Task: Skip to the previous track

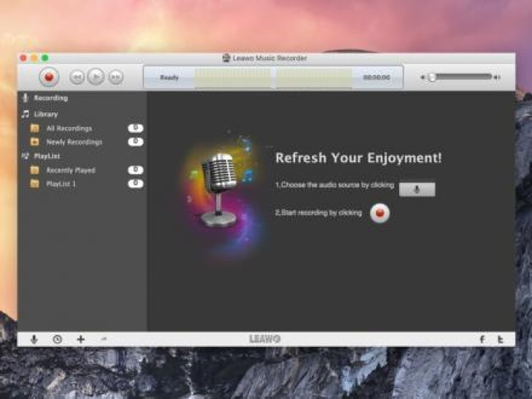Action: click(77, 77)
